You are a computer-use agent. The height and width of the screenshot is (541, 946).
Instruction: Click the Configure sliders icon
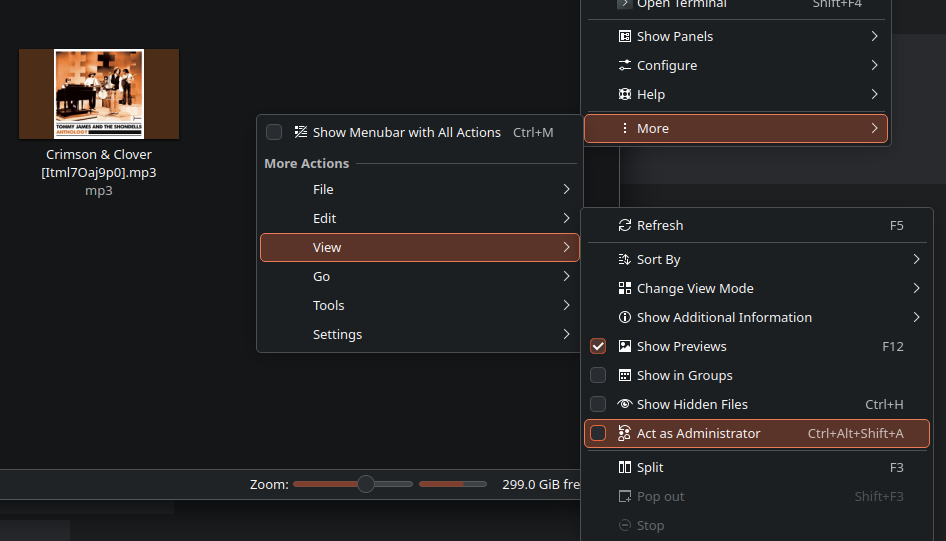tap(624, 65)
